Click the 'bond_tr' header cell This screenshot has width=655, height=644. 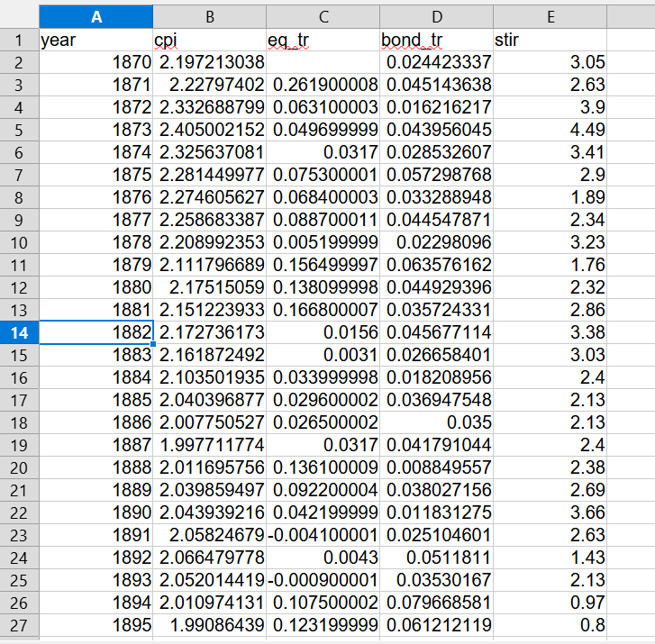click(x=437, y=41)
